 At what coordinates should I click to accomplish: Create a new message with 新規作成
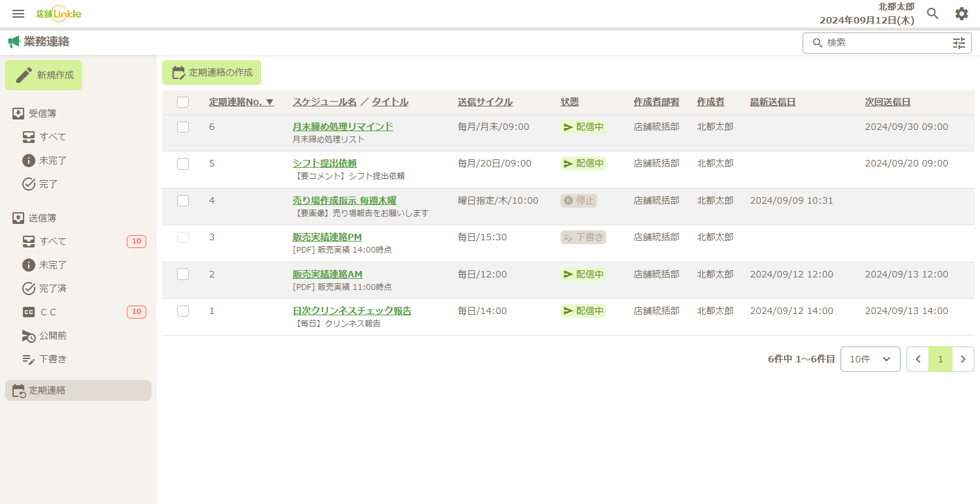[x=44, y=75]
